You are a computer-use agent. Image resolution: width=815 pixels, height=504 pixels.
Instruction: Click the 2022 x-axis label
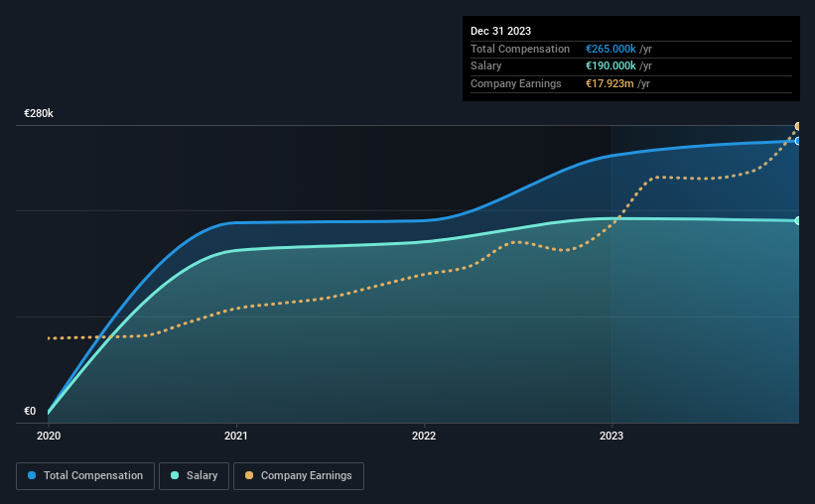[424, 436]
